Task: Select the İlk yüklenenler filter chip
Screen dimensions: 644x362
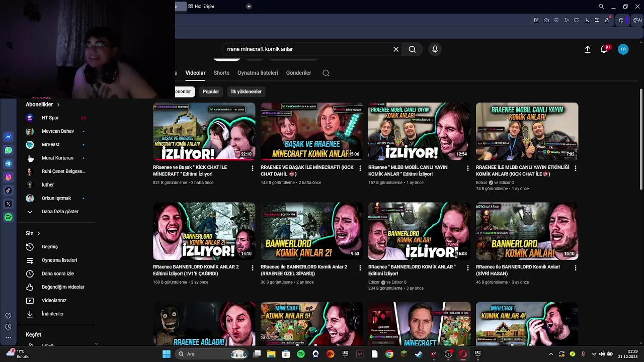Action: 246,92
